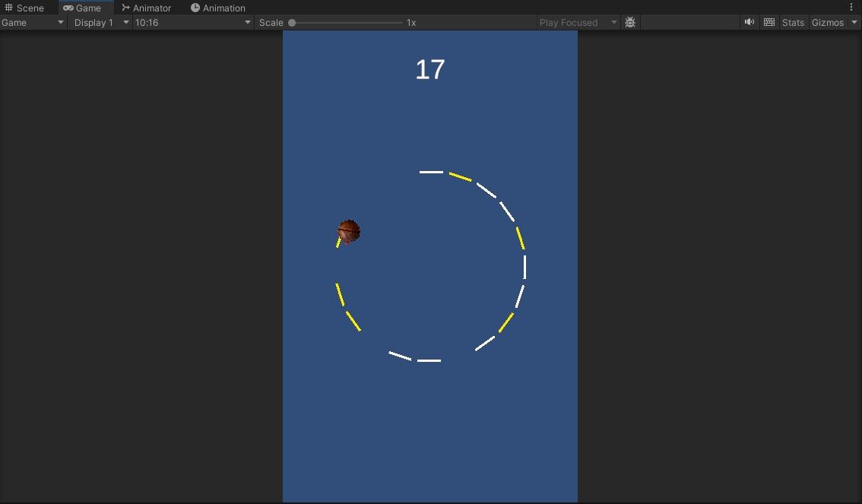862x504 pixels.
Task: Toggle the frame debugger bug icon
Action: [x=630, y=23]
